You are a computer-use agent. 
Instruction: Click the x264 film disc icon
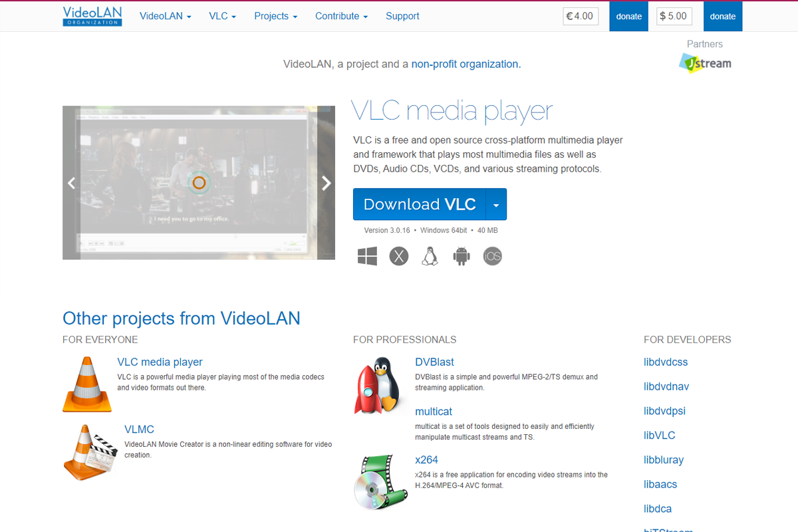point(380,481)
